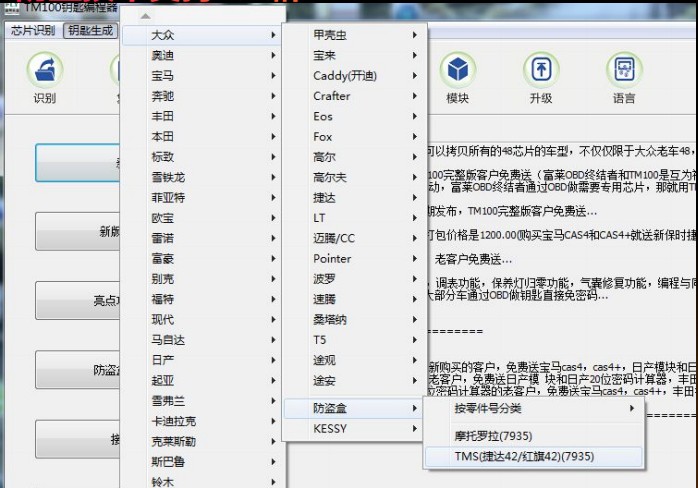Switch to the 钥匙生成 tab
Viewport: 698px width, 488px height.
click(91, 30)
